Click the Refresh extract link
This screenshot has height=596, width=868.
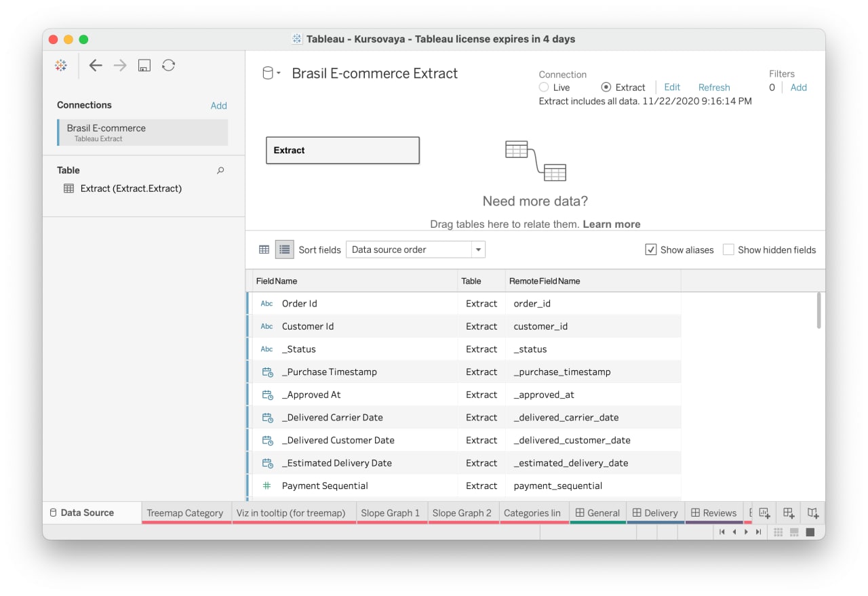point(714,87)
